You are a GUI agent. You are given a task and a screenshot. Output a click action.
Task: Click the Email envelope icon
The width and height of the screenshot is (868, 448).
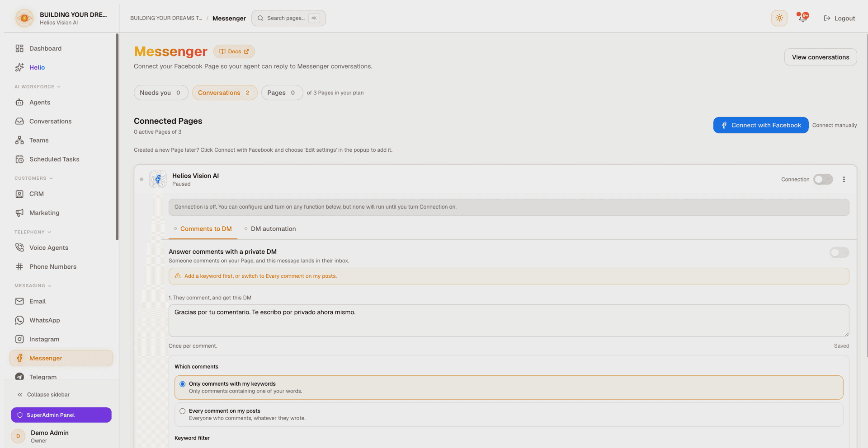click(x=19, y=301)
